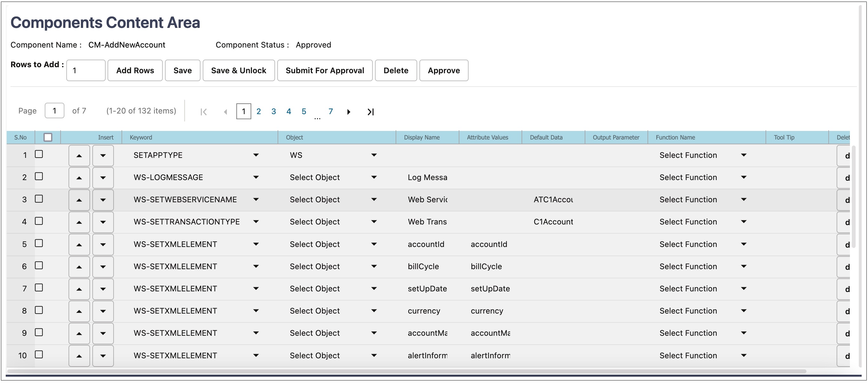Screen dimensions: 868x383
Task: Go to page 5
Action: click(x=304, y=112)
